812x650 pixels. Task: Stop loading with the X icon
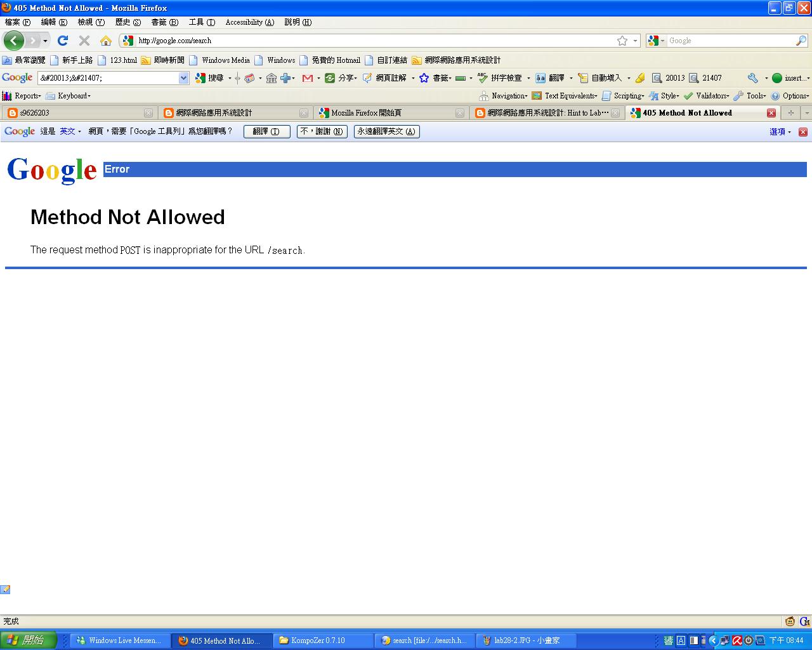(x=84, y=41)
